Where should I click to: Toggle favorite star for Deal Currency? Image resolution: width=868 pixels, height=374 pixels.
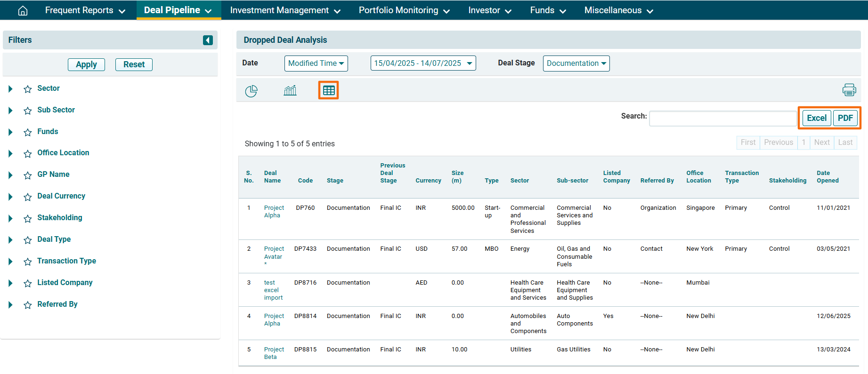pos(28,197)
